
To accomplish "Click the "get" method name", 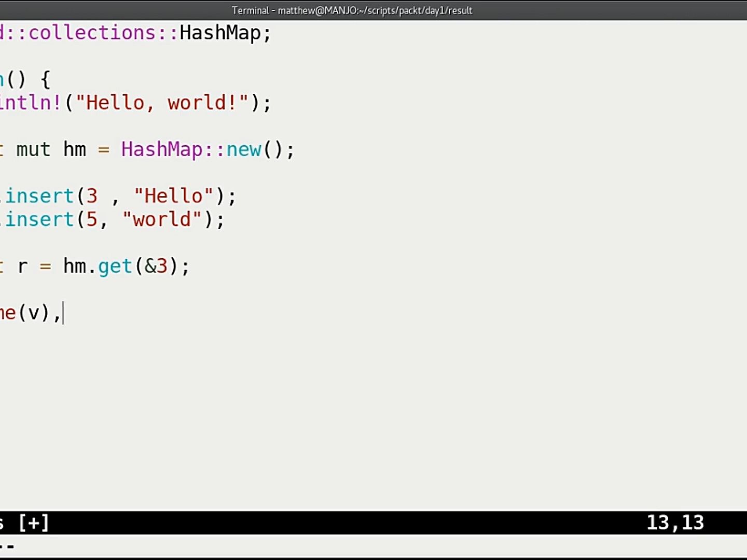I will (x=115, y=267).
